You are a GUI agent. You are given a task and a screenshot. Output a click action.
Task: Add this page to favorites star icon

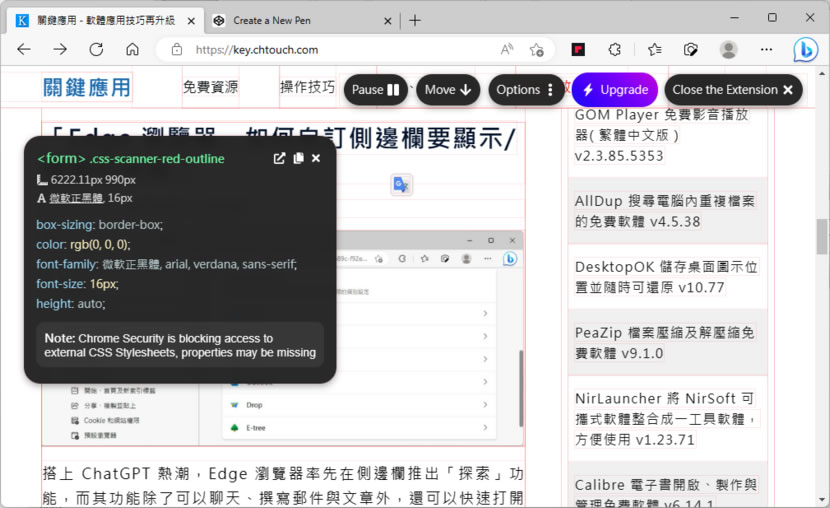click(536, 50)
